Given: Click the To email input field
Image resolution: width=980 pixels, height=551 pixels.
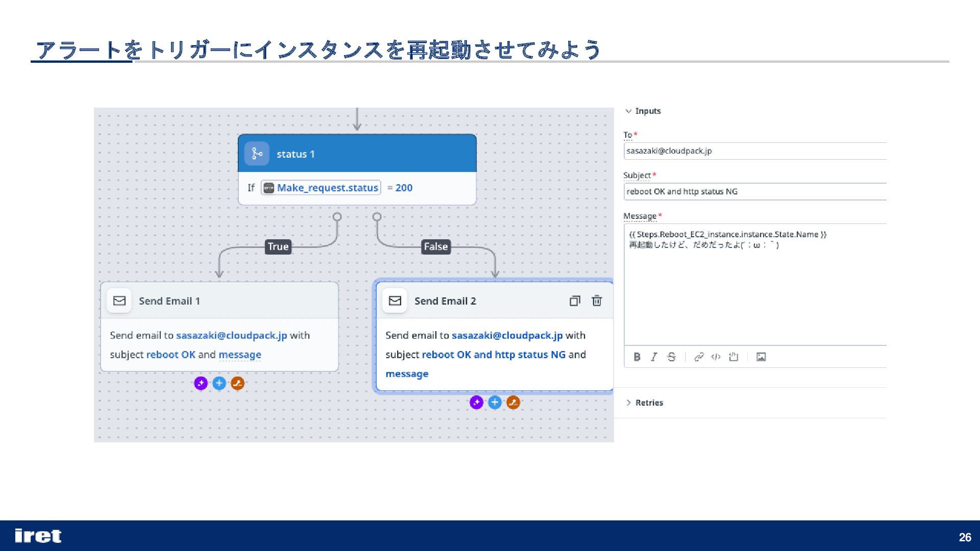Looking at the screenshot, I should pyautogui.click(x=755, y=151).
